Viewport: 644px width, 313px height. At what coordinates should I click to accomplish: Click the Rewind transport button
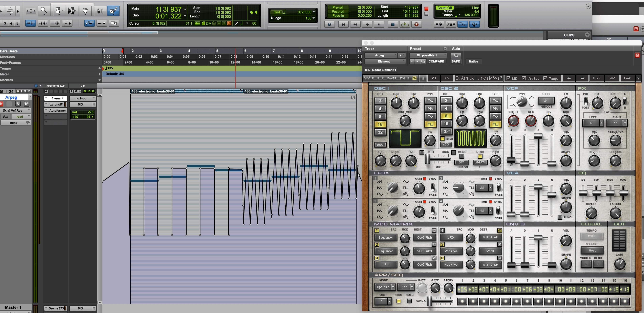[355, 24]
